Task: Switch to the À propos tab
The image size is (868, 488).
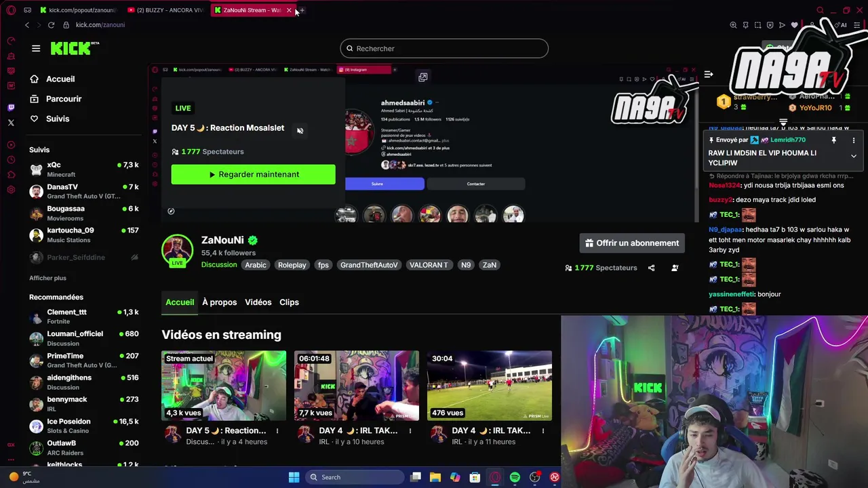Action: click(x=220, y=302)
